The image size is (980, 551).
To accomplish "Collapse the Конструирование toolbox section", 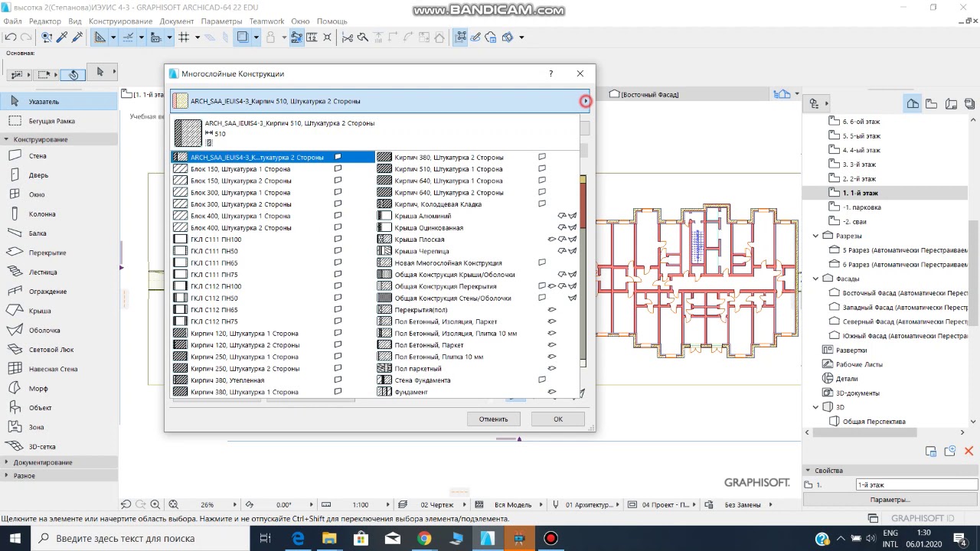I will click(7, 139).
